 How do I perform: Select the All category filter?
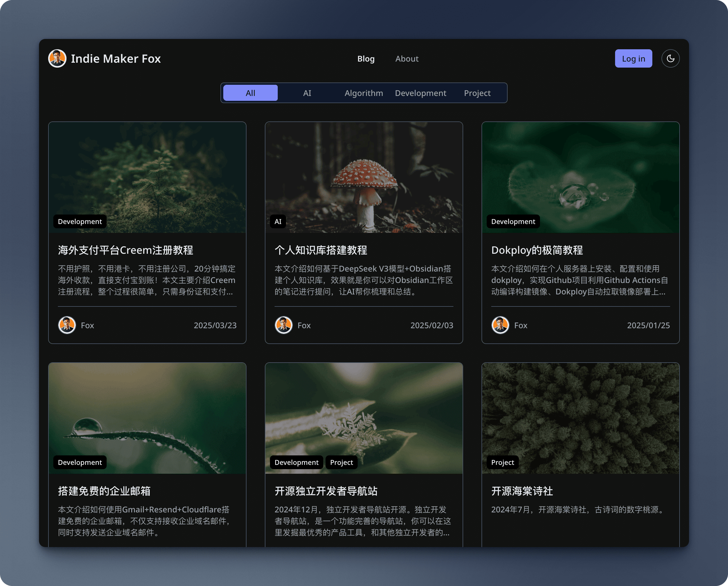click(250, 93)
